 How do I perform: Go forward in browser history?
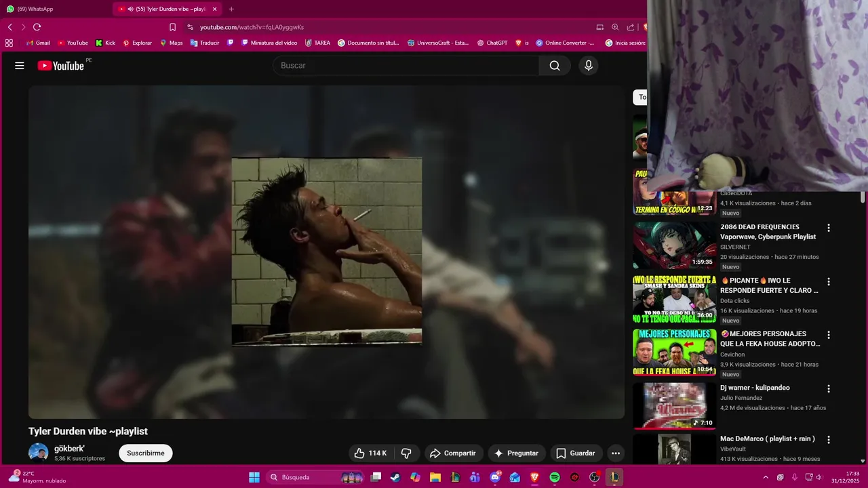click(23, 27)
